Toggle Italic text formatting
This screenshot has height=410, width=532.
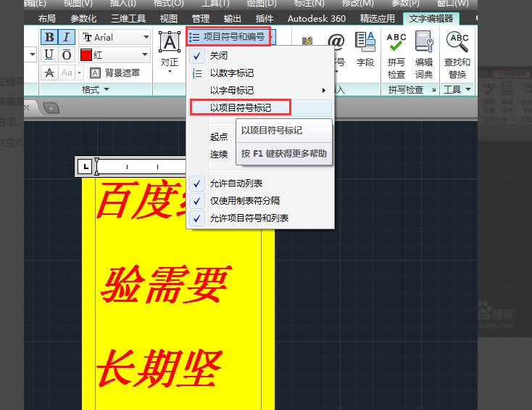coord(67,37)
